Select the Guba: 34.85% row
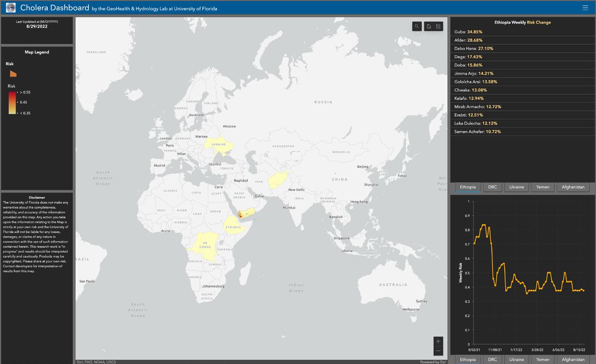The height and width of the screenshot is (364, 596). [523, 32]
